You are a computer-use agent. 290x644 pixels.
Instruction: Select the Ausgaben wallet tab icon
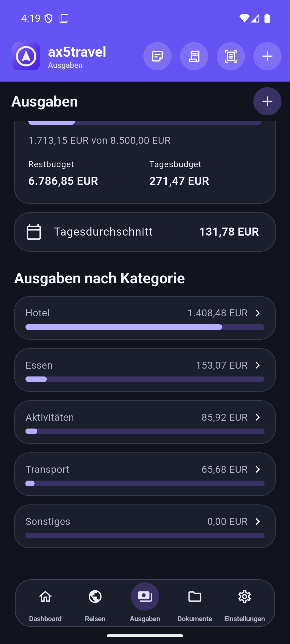[145, 597]
